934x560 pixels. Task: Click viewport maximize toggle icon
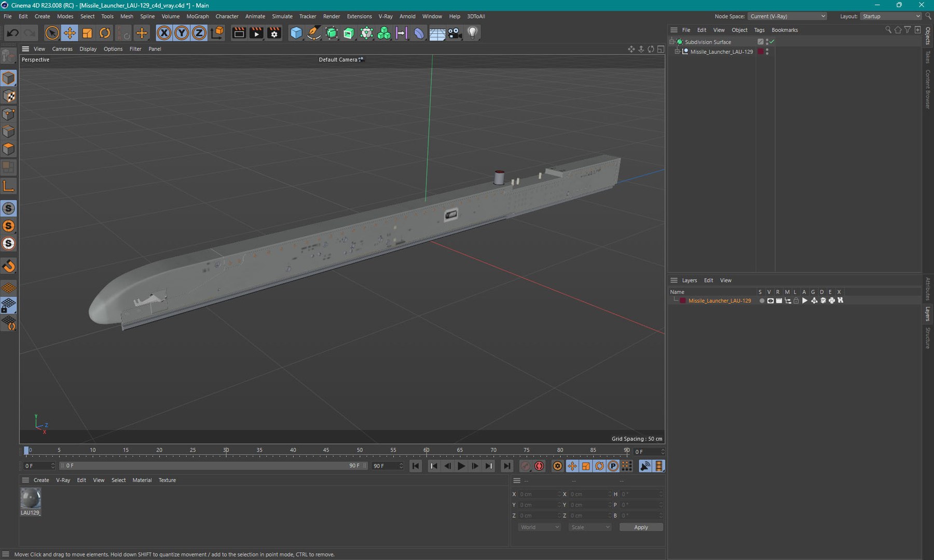(x=661, y=49)
